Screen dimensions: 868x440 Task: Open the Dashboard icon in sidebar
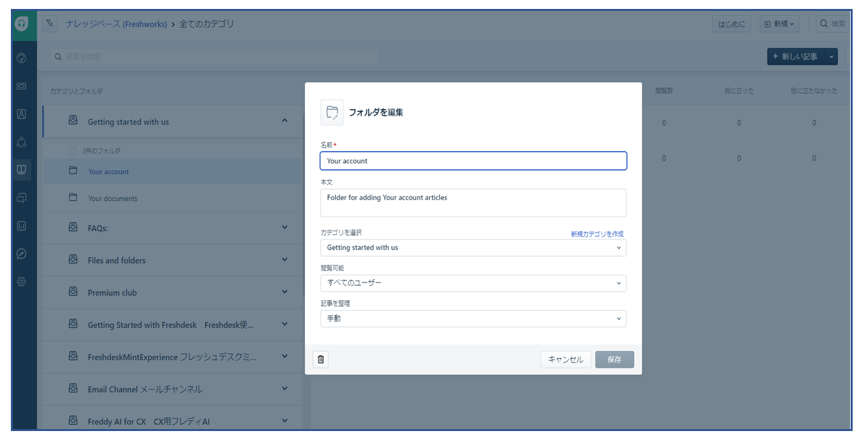21,58
